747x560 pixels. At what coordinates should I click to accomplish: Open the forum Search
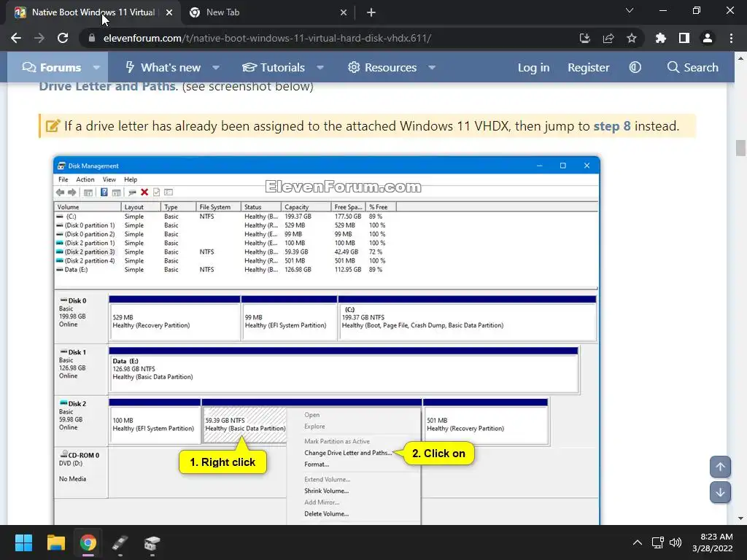[x=693, y=67]
